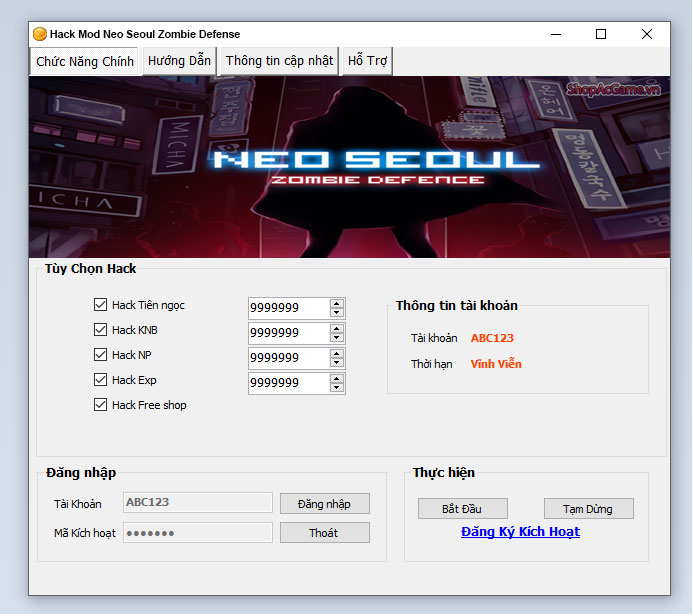693x616 pixels.
Task: Increase the Hack NP value using up arrow
Action: click(x=337, y=354)
